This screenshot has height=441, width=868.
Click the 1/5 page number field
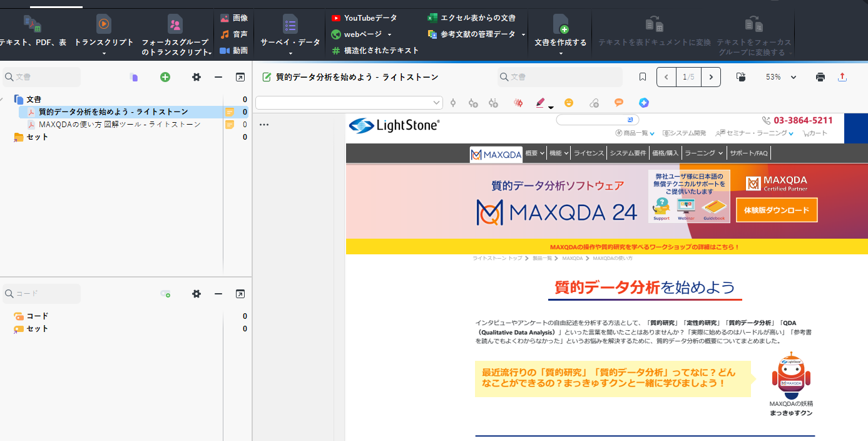(x=689, y=77)
